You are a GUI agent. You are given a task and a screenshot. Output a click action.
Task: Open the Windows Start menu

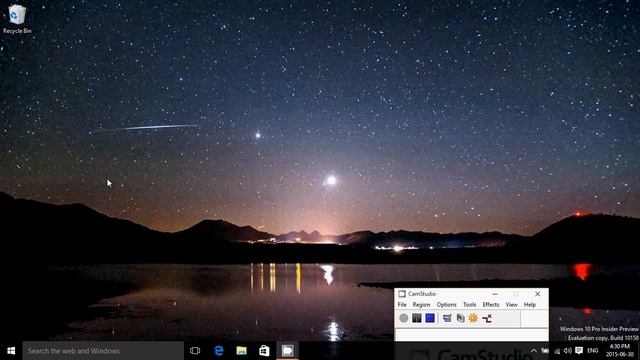(11, 351)
